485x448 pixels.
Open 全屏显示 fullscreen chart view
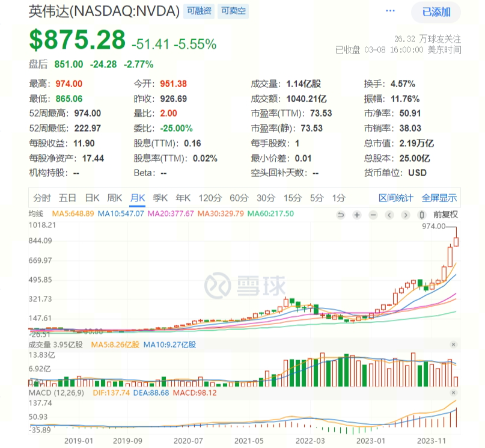pos(439,198)
